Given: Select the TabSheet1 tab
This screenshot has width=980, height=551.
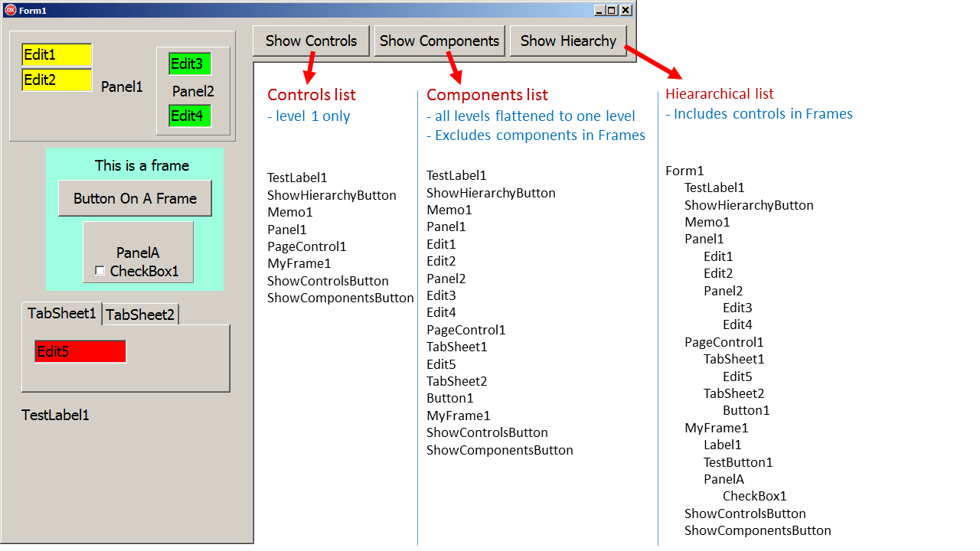Looking at the screenshot, I should 61,313.
